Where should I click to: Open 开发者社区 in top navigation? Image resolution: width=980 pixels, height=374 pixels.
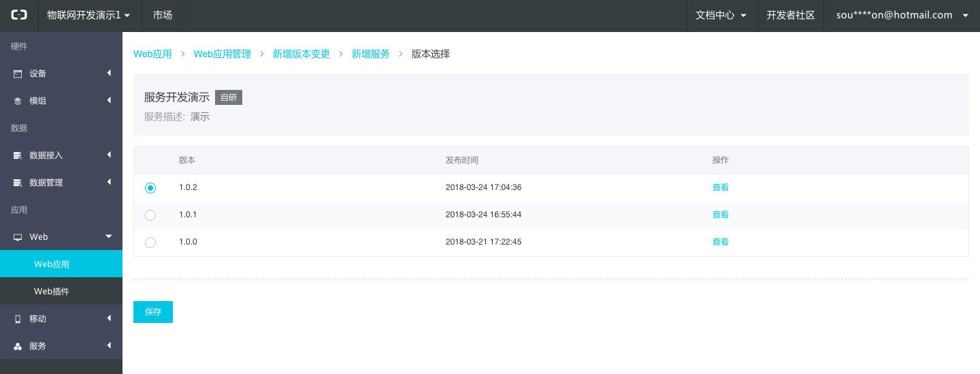point(790,15)
